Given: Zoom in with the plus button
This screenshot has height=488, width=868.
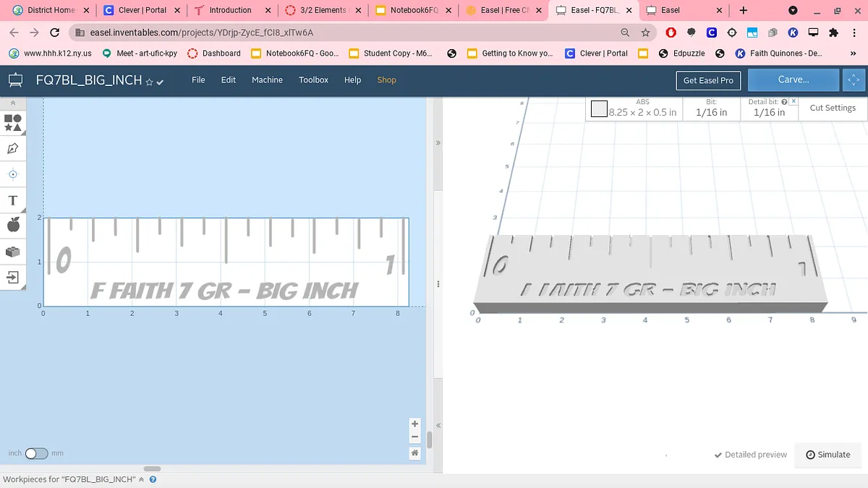Looking at the screenshot, I should (414, 424).
